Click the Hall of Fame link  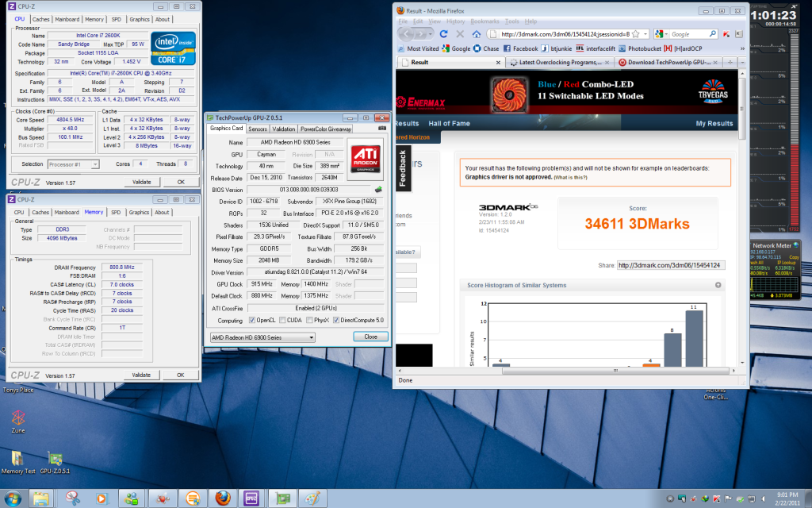click(450, 124)
